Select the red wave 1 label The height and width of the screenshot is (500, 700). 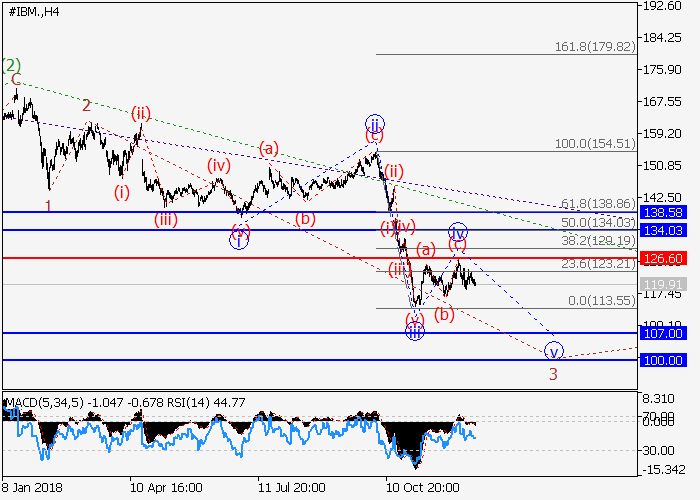tap(47, 205)
